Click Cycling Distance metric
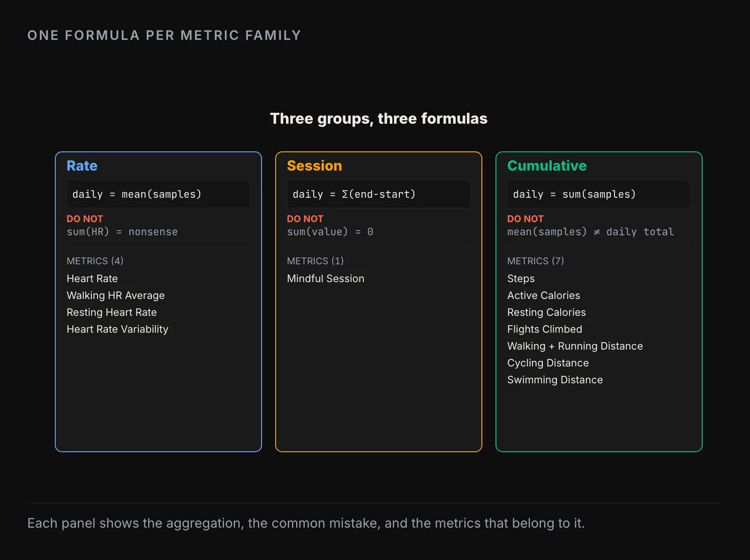 click(x=548, y=363)
